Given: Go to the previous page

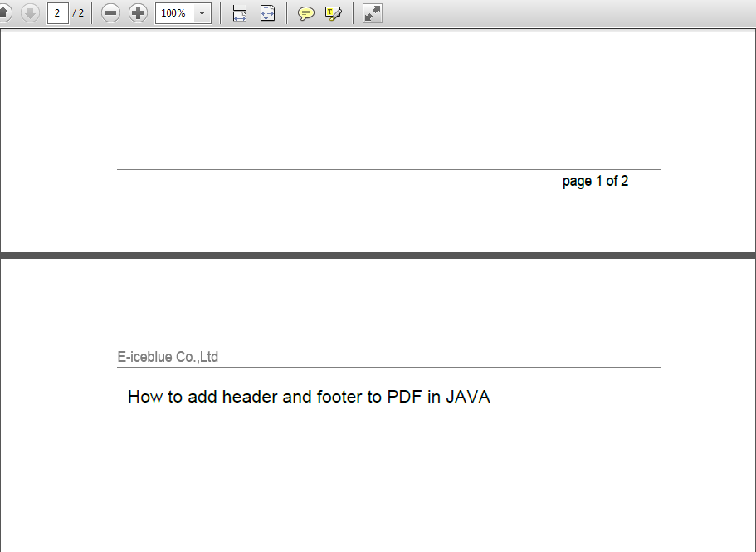Looking at the screenshot, I should click(x=8, y=13).
